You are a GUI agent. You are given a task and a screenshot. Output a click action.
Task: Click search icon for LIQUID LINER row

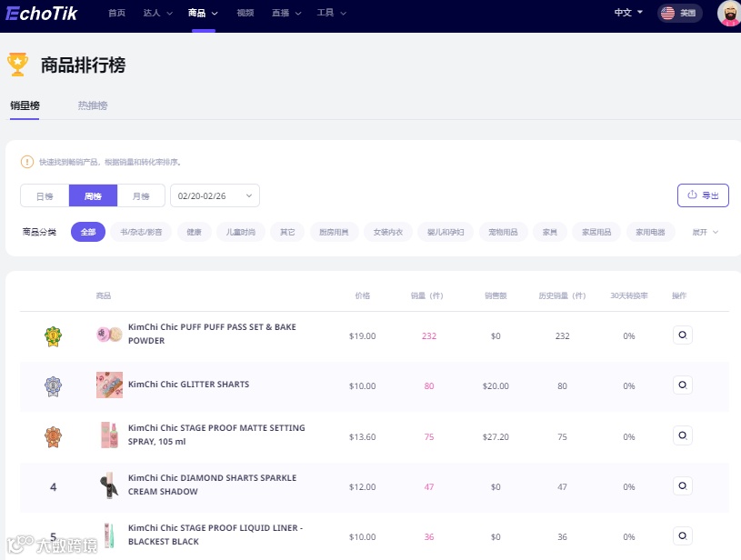point(683,535)
